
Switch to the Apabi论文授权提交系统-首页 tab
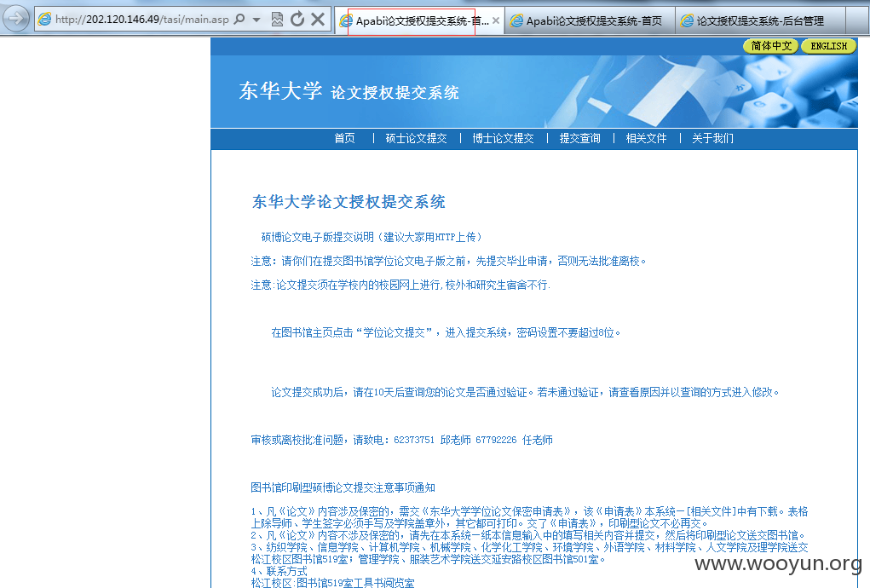click(x=590, y=21)
